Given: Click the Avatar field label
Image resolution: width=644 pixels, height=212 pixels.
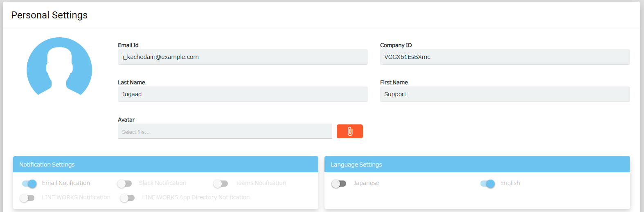Looking at the screenshot, I should (x=126, y=120).
